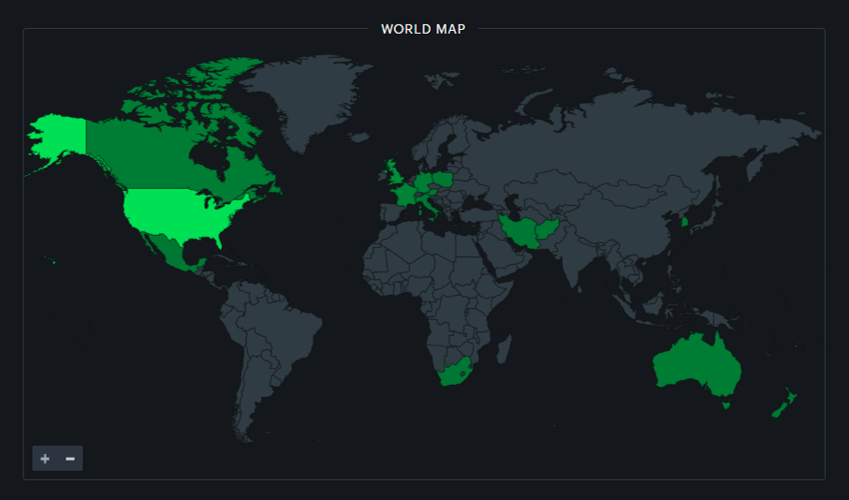Select Australia on the world map

pos(697,366)
